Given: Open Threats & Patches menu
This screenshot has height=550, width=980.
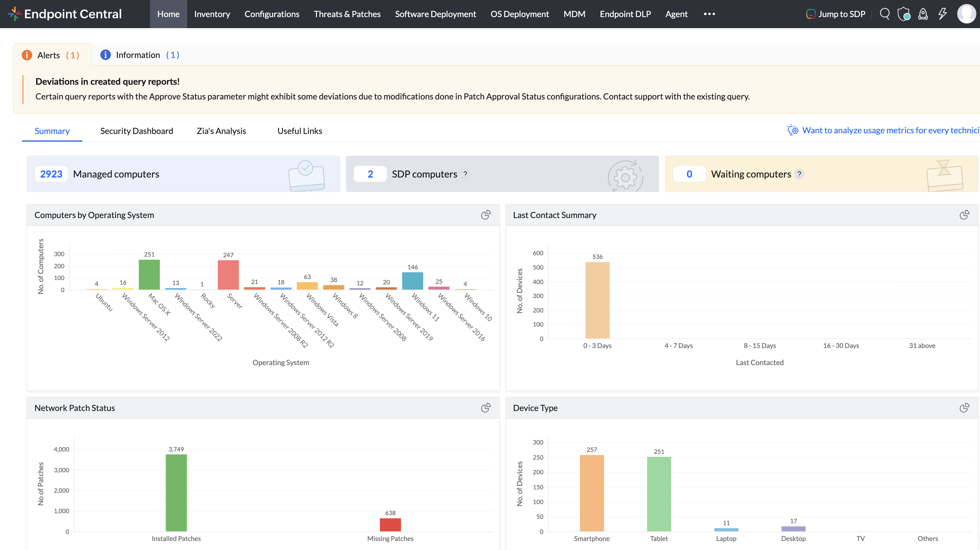Looking at the screenshot, I should click(347, 14).
